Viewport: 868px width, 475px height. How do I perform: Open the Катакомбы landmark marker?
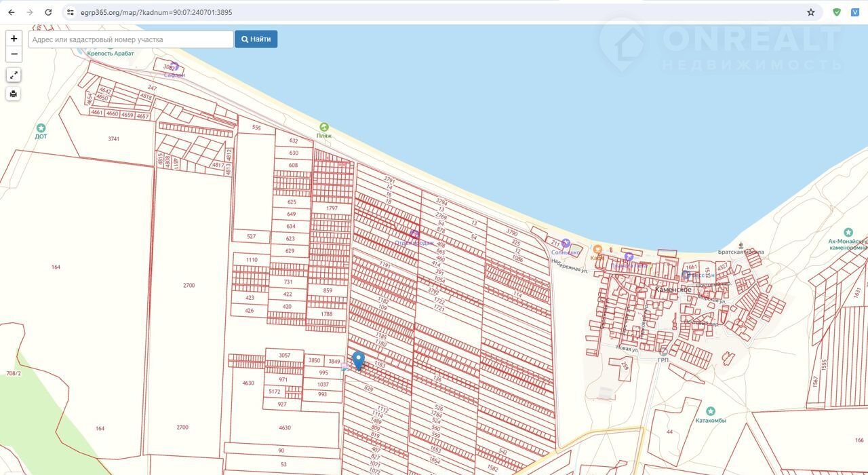(x=710, y=411)
